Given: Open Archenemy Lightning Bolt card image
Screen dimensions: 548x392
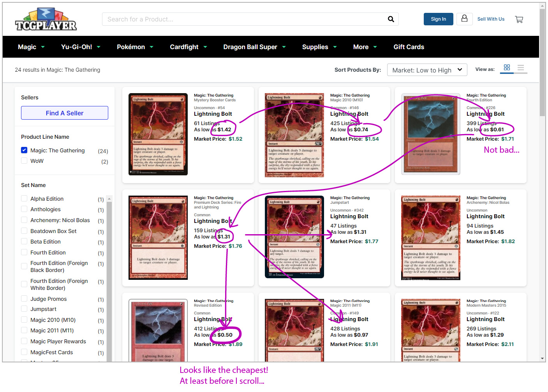Looking at the screenshot, I should point(431,238).
